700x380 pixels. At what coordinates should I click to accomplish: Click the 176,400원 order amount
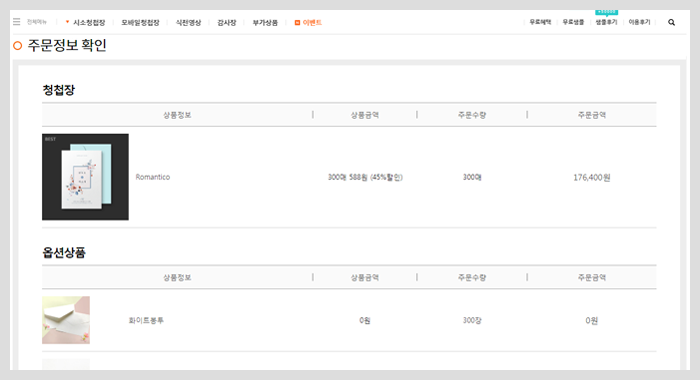tap(592, 178)
